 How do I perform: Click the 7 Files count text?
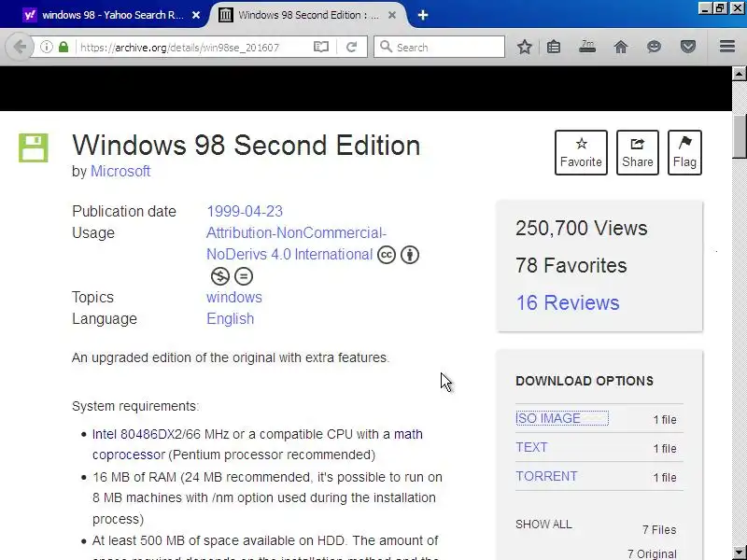659,529
